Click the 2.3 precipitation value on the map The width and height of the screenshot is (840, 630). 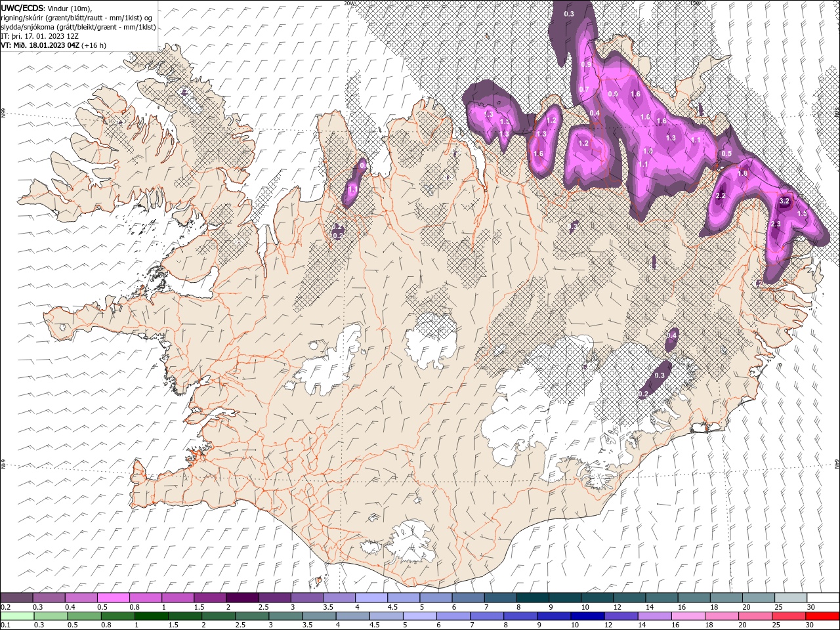point(775,224)
